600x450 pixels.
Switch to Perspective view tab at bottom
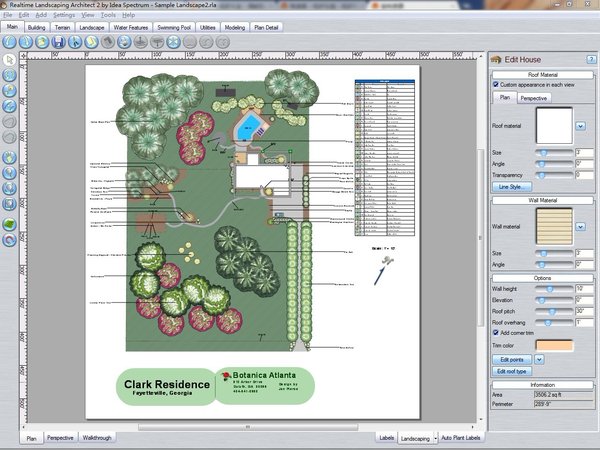point(60,438)
